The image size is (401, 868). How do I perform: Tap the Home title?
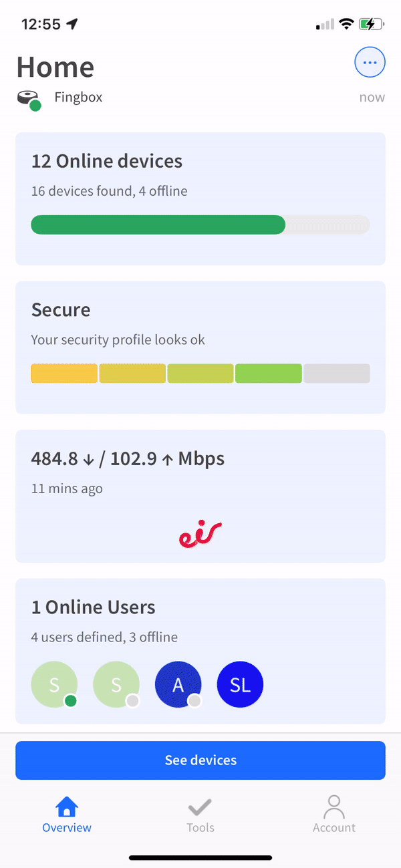point(55,67)
